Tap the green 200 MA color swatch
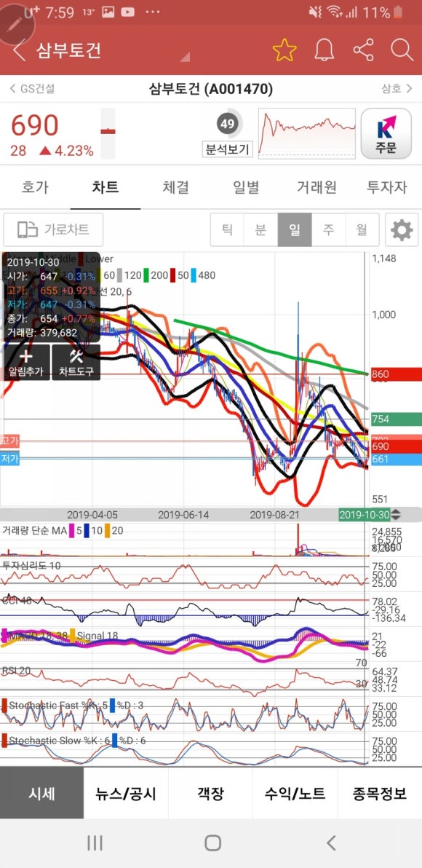 (x=146, y=275)
